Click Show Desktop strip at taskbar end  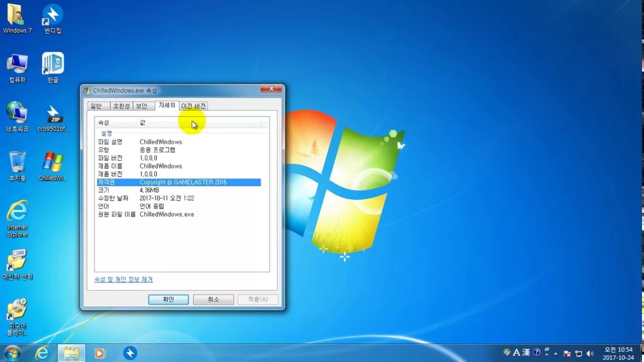[x=640, y=353]
